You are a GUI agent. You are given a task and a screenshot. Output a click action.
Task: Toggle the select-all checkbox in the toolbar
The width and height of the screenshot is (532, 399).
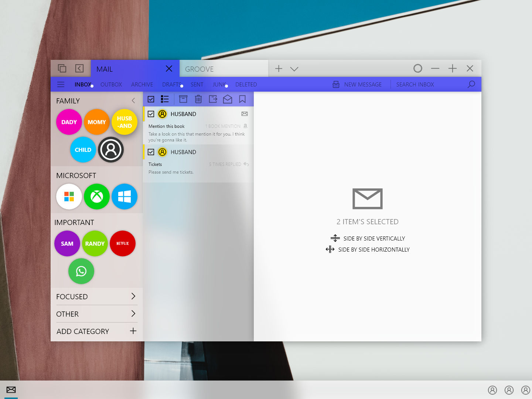click(151, 99)
